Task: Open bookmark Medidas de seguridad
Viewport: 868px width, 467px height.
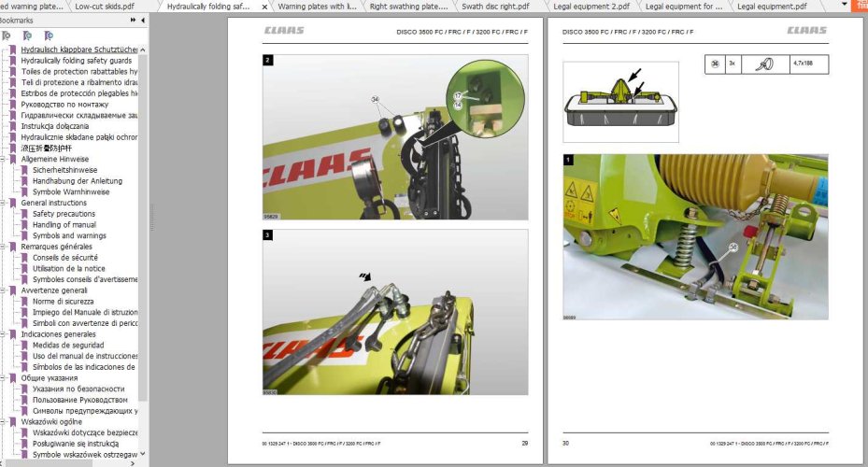Action: point(68,346)
